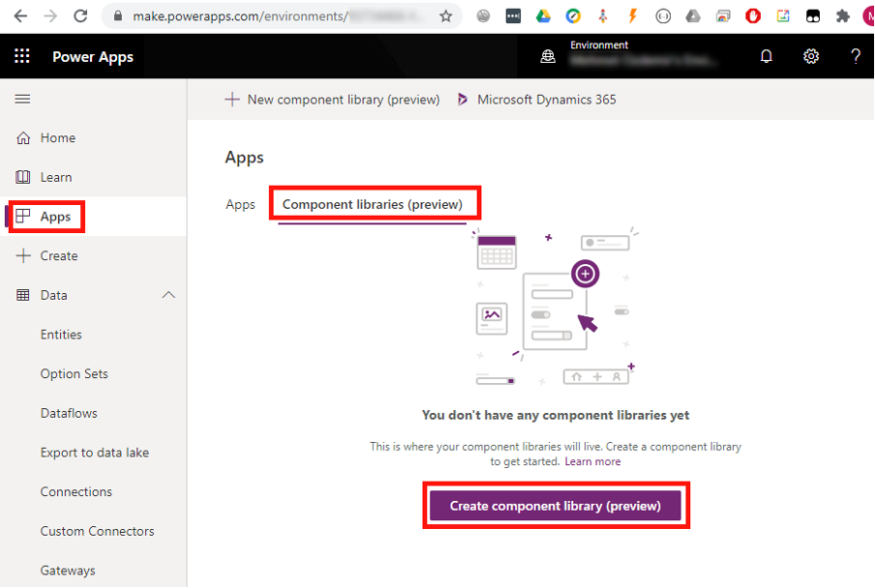Select Component libraries (preview) tab
Image resolution: width=875 pixels, height=588 pixels.
[373, 204]
